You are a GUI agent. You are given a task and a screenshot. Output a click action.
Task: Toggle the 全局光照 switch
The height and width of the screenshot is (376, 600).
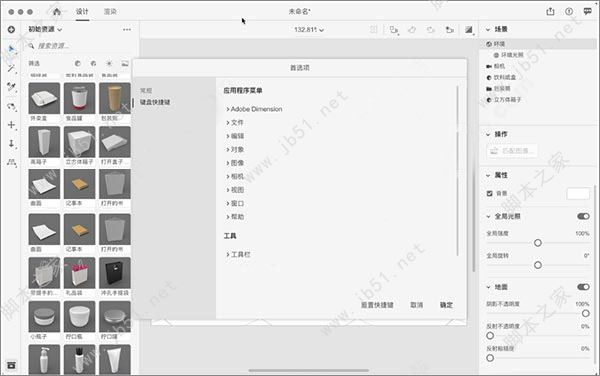point(583,216)
